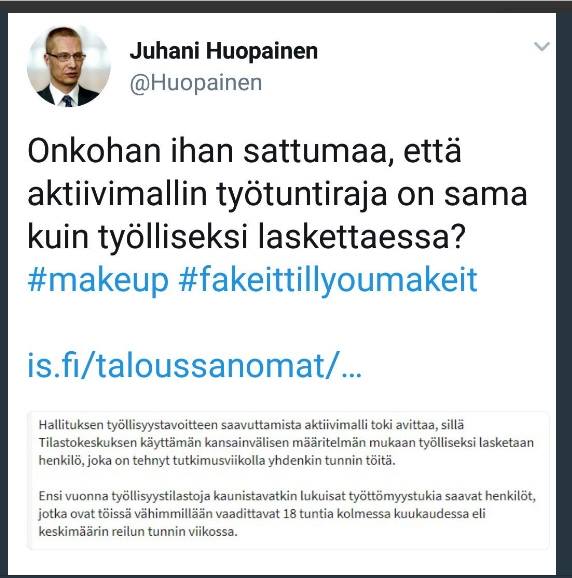Click the line about aktiivimallin työtuntiraja

point(278,194)
